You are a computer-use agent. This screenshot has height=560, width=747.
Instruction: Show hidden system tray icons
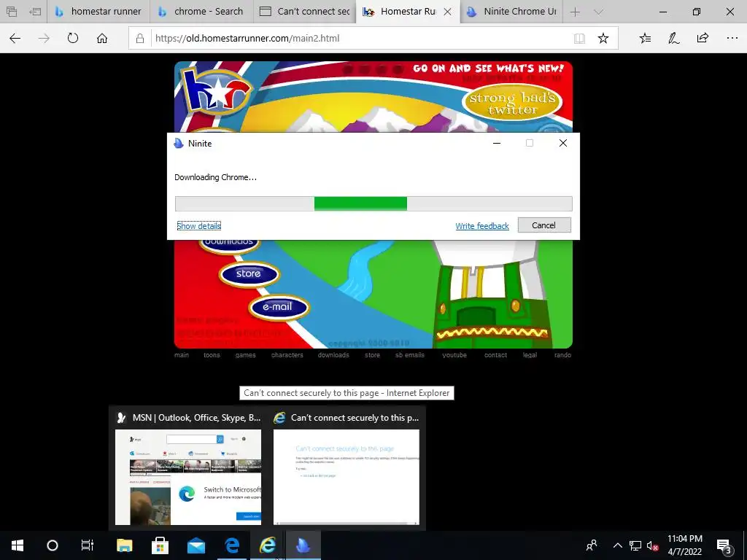(x=617, y=545)
